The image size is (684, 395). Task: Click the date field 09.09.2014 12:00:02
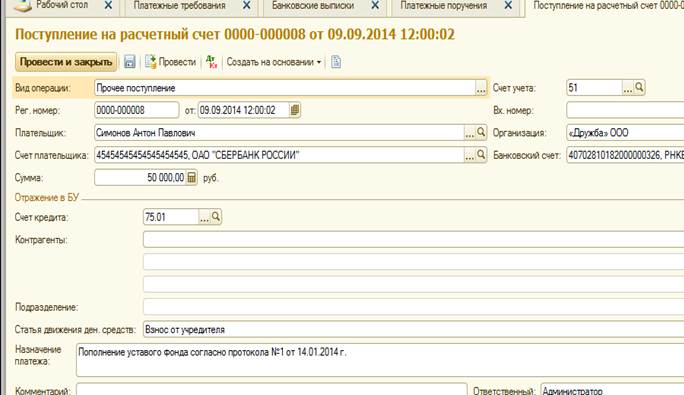[243, 110]
